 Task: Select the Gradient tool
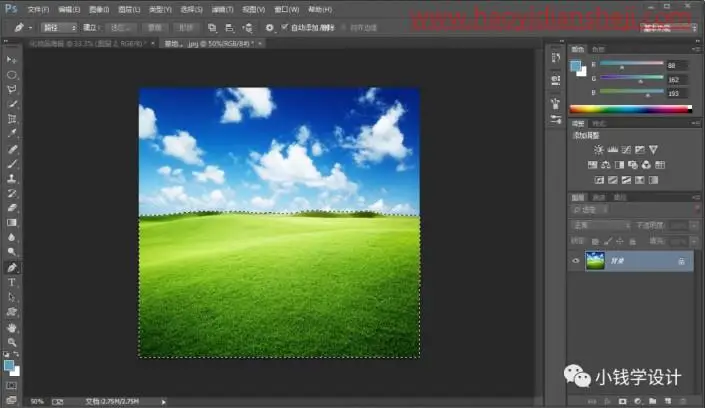[x=11, y=223]
